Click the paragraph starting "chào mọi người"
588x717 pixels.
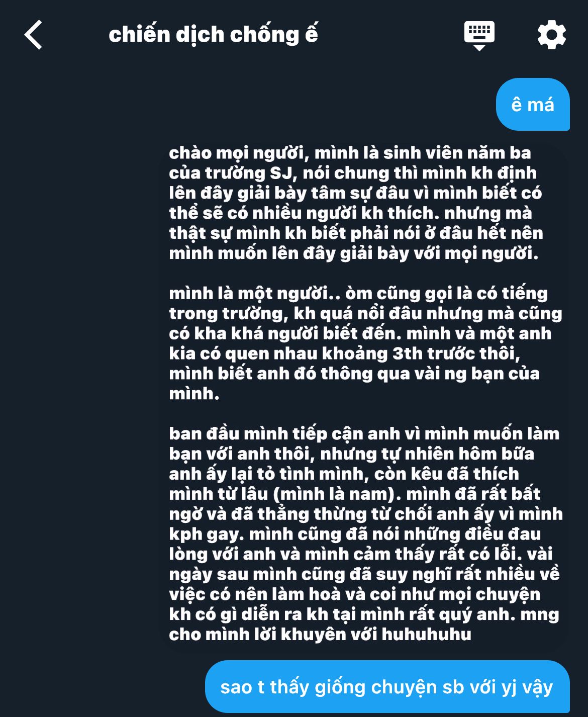[x=356, y=203]
